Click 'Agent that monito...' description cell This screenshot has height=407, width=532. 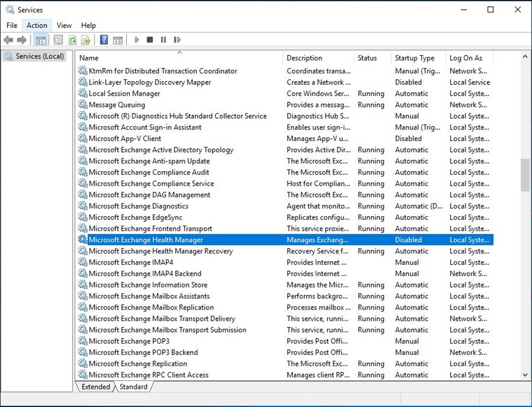point(318,206)
